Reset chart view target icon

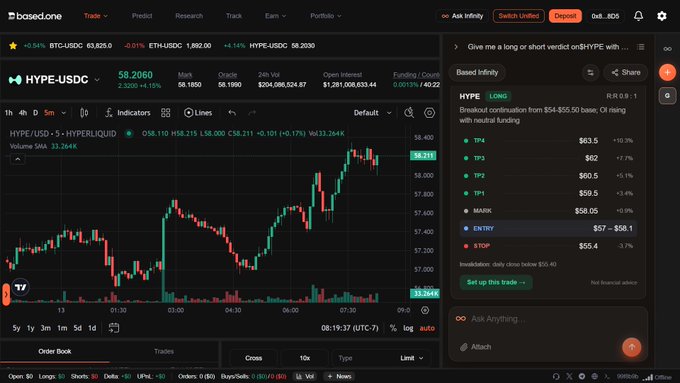[425, 310]
